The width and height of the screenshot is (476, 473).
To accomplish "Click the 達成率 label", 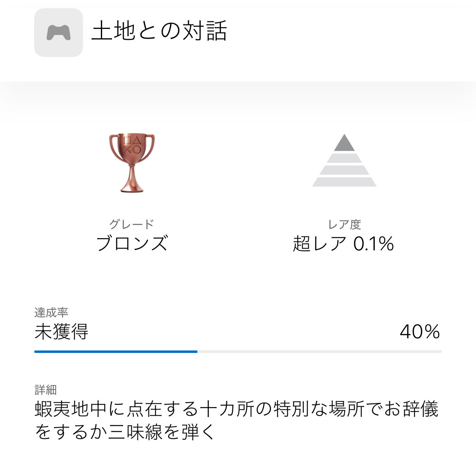I will (x=51, y=313).
